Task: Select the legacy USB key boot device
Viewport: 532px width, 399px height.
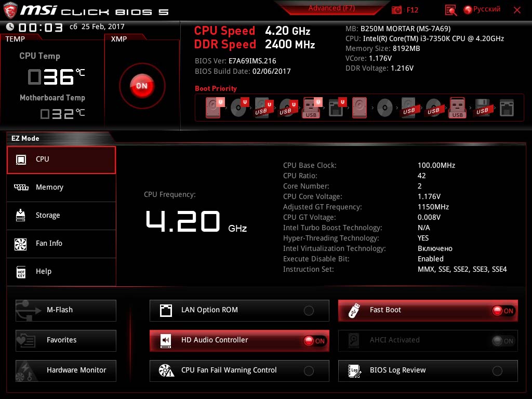Action: pos(457,108)
